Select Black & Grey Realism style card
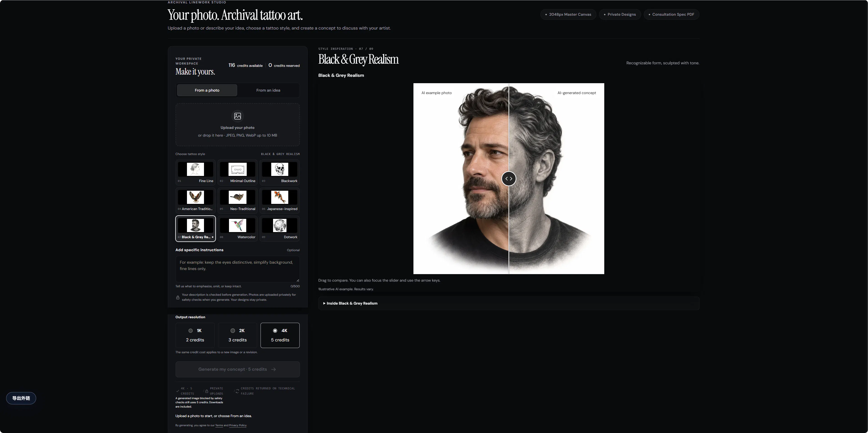 coord(195,229)
